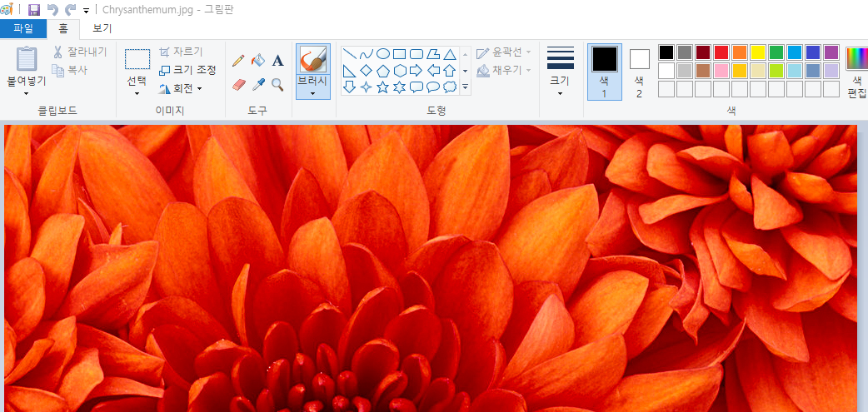The height and width of the screenshot is (412, 868).
Task: Select the Pencil tool
Action: click(x=238, y=60)
